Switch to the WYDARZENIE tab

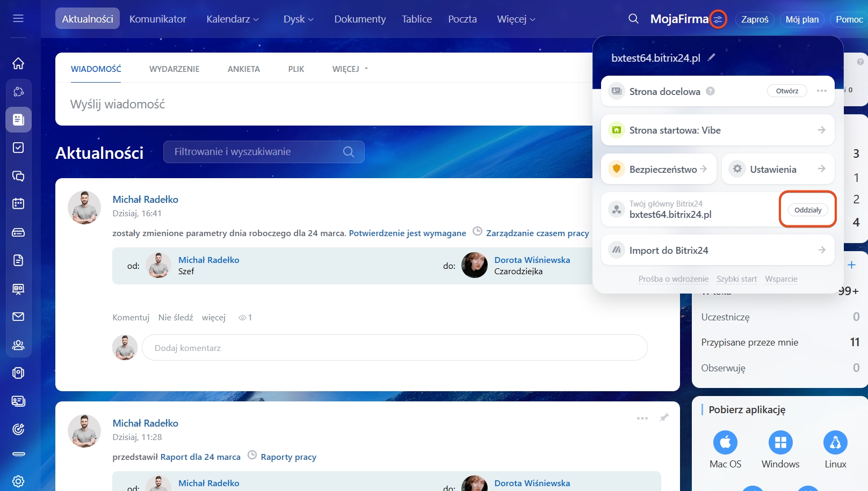174,69
